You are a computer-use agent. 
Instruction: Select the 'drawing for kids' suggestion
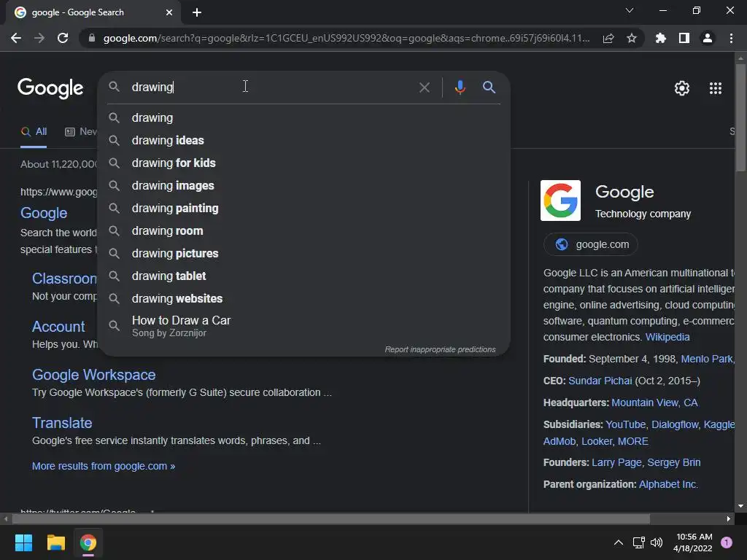coord(304,163)
